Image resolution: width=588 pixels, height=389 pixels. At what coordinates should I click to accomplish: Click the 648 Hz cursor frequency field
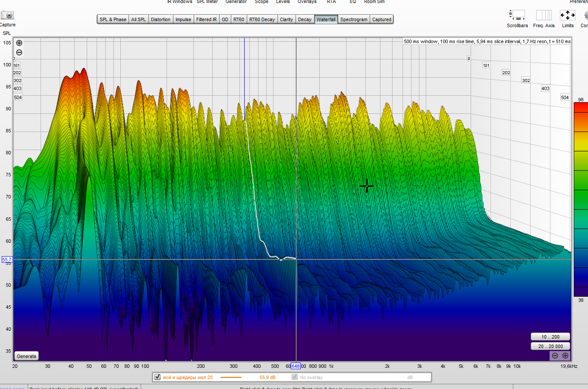(x=296, y=366)
